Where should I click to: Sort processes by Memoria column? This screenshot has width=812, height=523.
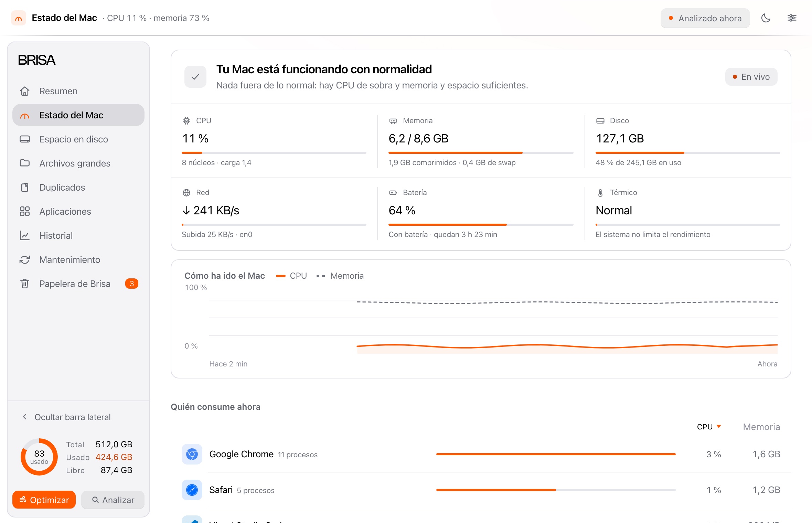[761, 427]
